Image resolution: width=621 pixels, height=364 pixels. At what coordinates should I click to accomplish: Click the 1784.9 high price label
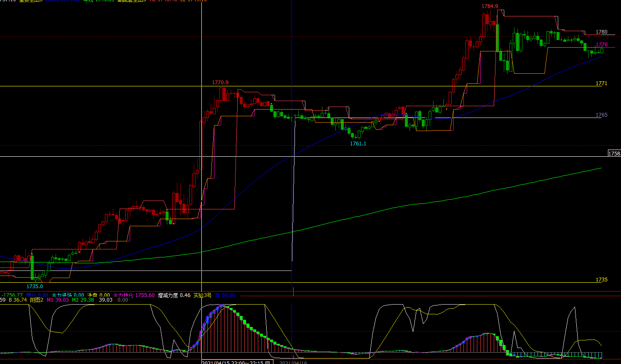click(490, 6)
